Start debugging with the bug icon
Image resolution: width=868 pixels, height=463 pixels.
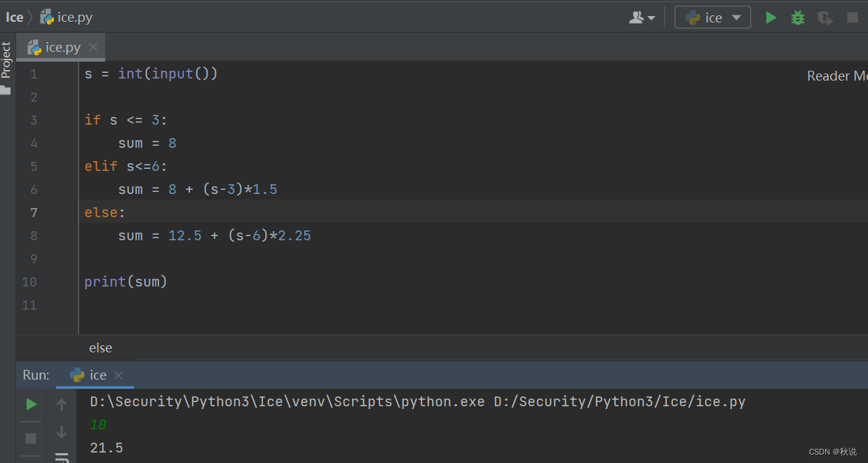click(x=798, y=18)
